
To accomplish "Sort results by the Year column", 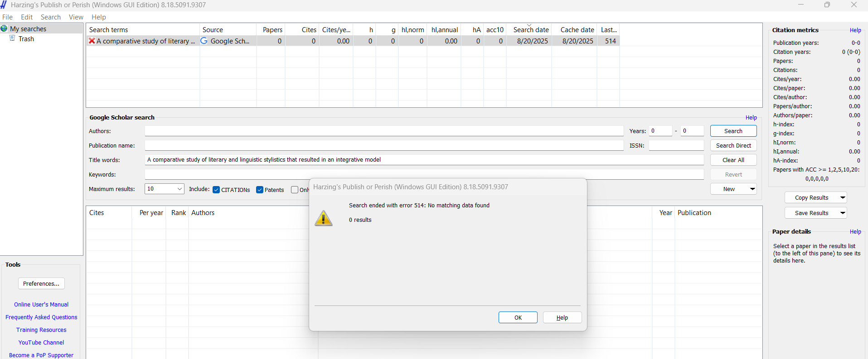I will pyautogui.click(x=664, y=213).
